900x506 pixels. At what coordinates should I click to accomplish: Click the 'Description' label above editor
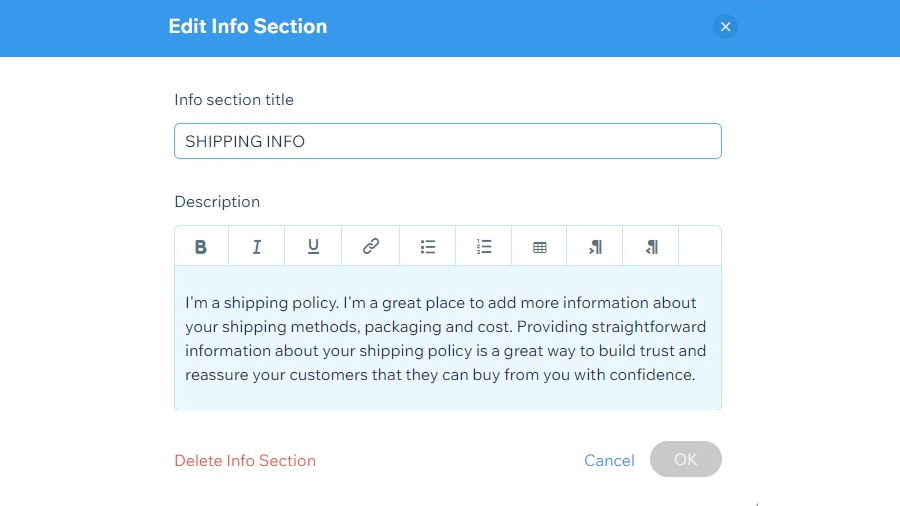point(217,201)
